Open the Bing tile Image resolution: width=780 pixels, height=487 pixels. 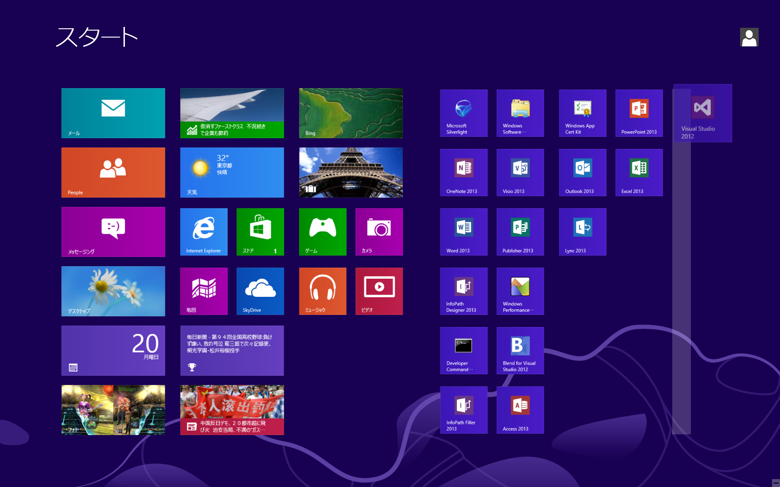click(351, 113)
